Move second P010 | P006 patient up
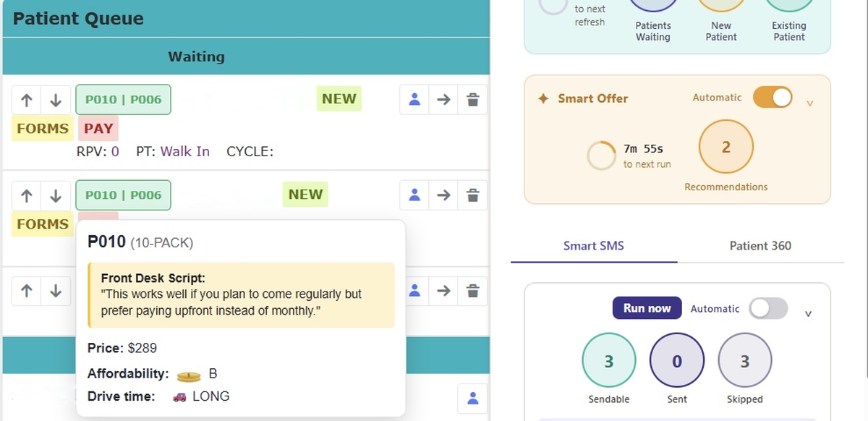The height and width of the screenshot is (421, 868). click(x=27, y=195)
